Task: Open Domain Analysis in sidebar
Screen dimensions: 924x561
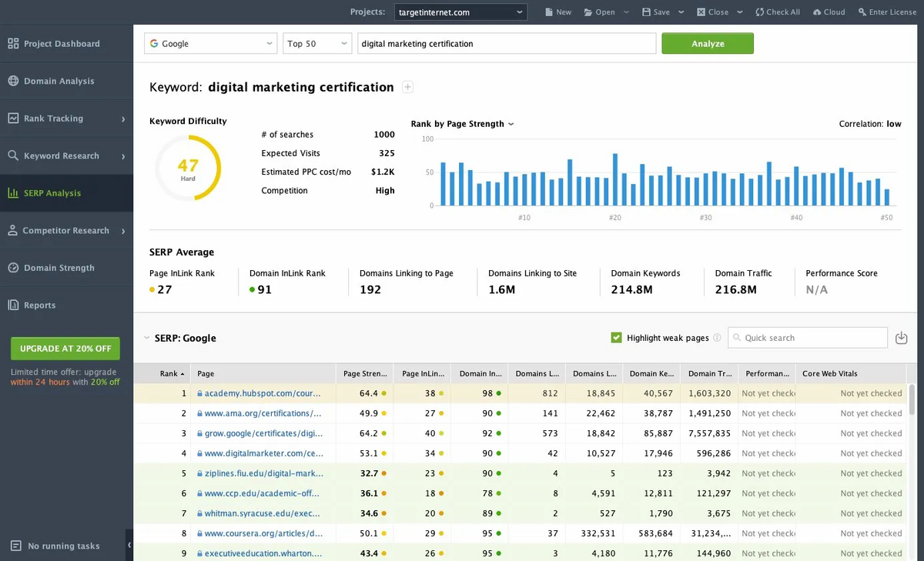Action: (66, 81)
